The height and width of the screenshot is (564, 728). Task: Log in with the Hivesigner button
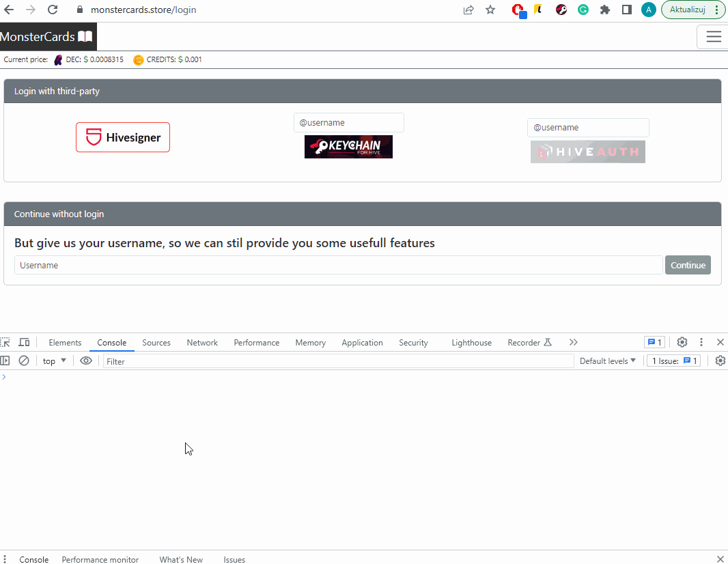coord(123,137)
